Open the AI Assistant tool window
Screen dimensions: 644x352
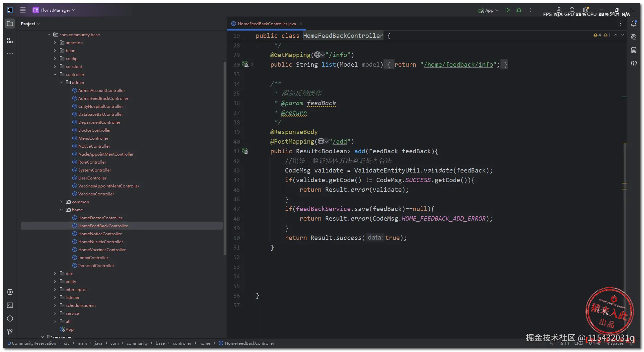tap(634, 37)
